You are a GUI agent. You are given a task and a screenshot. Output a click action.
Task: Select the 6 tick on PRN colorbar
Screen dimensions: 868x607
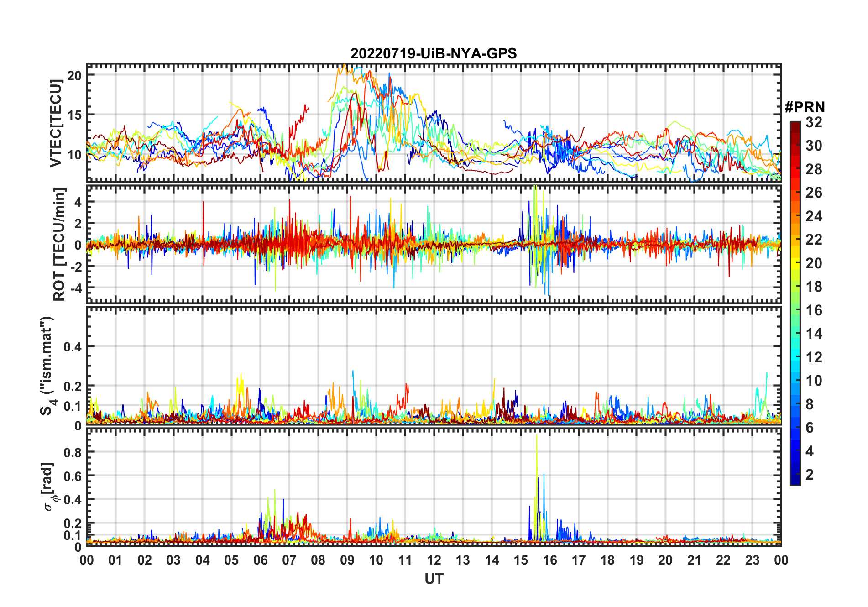point(810,428)
